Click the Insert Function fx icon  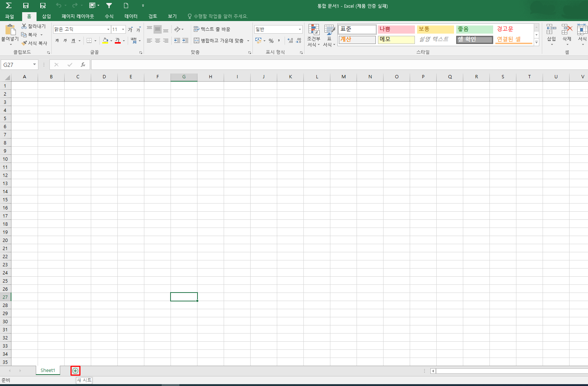click(x=83, y=65)
